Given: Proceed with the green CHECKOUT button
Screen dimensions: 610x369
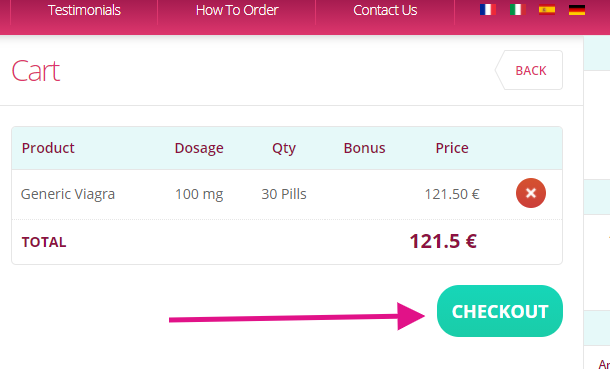Looking at the screenshot, I should [500, 311].
